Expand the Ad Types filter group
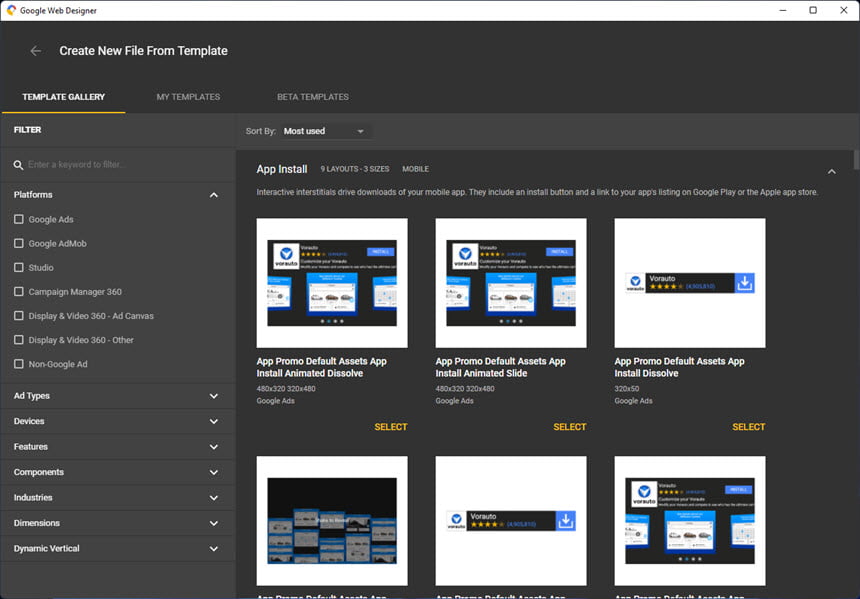Viewport: 860px width, 599px height. pyautogui.click(x=214, y=396)
